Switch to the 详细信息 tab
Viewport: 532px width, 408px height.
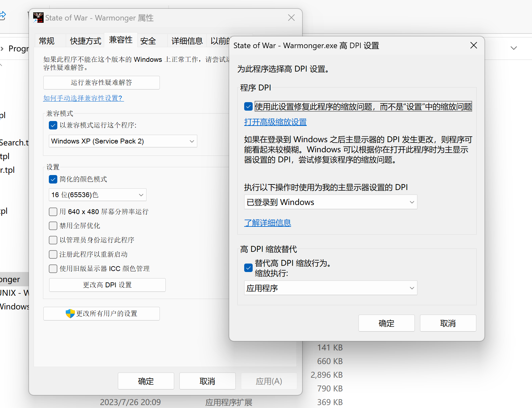point(187,41)
